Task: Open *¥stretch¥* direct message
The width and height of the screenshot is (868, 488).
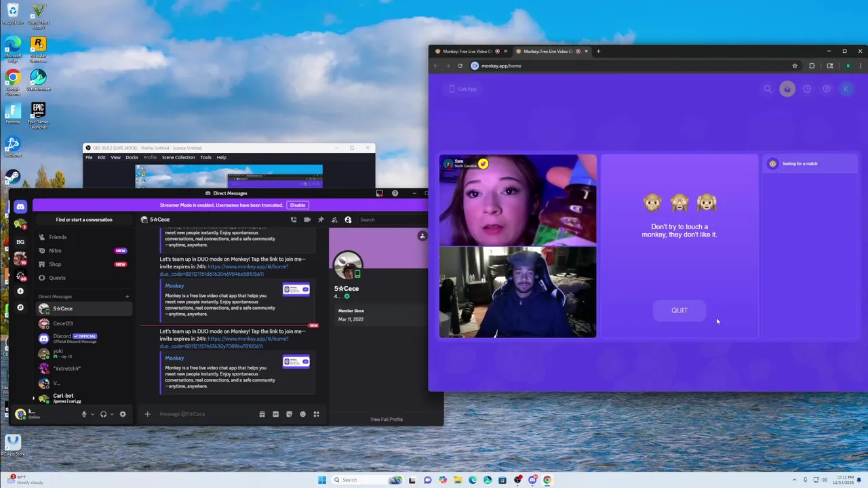Action: [x=83, y=369]
